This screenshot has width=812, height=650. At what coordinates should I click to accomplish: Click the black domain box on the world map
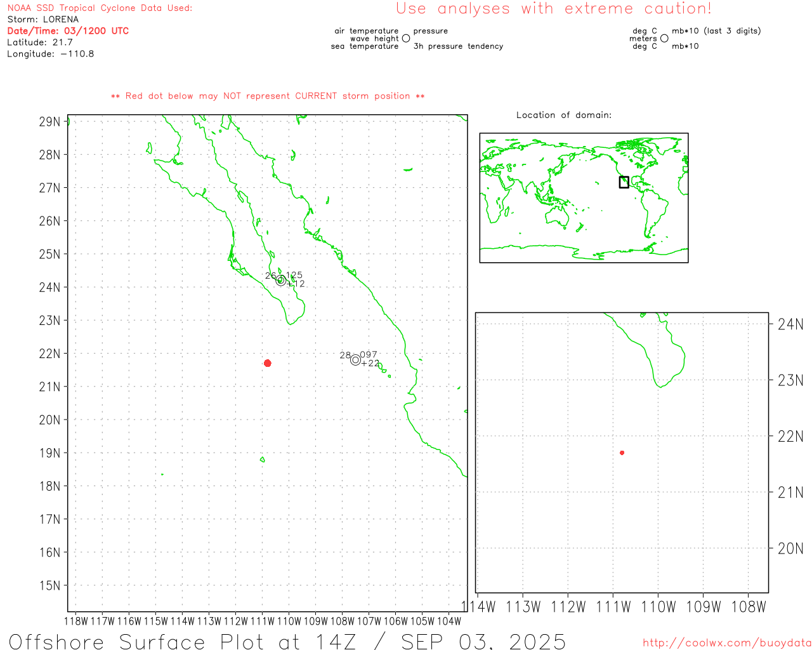(624, 182)
